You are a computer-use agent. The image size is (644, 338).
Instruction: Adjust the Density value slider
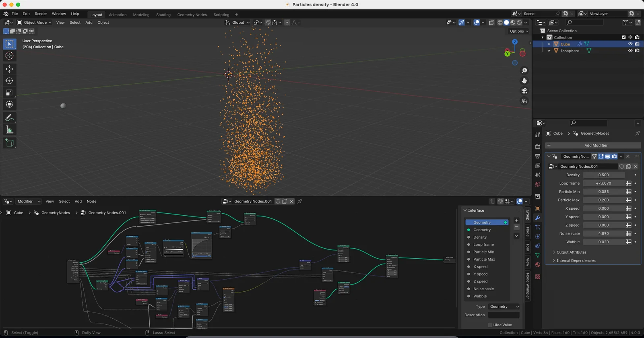pyautogui.click(x=603, y=175)
